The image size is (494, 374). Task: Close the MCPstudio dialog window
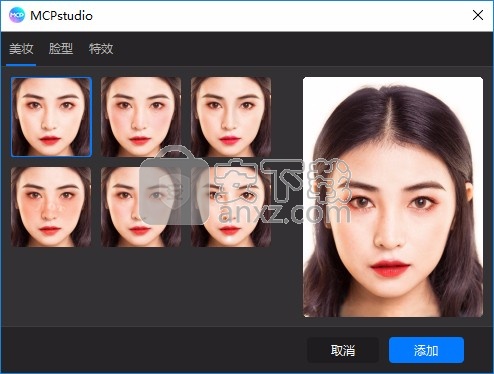pos(478,15)
